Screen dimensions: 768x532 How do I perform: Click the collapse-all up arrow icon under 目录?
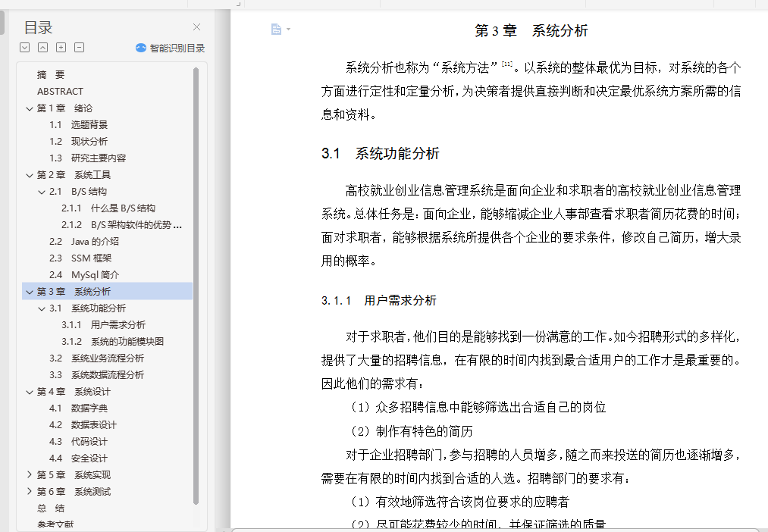(43, 48)
